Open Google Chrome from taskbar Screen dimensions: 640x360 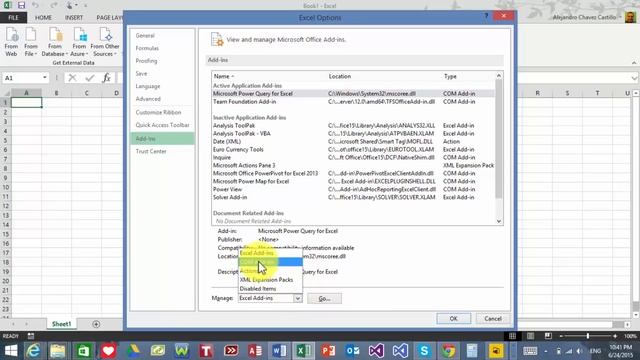point(448,351)
